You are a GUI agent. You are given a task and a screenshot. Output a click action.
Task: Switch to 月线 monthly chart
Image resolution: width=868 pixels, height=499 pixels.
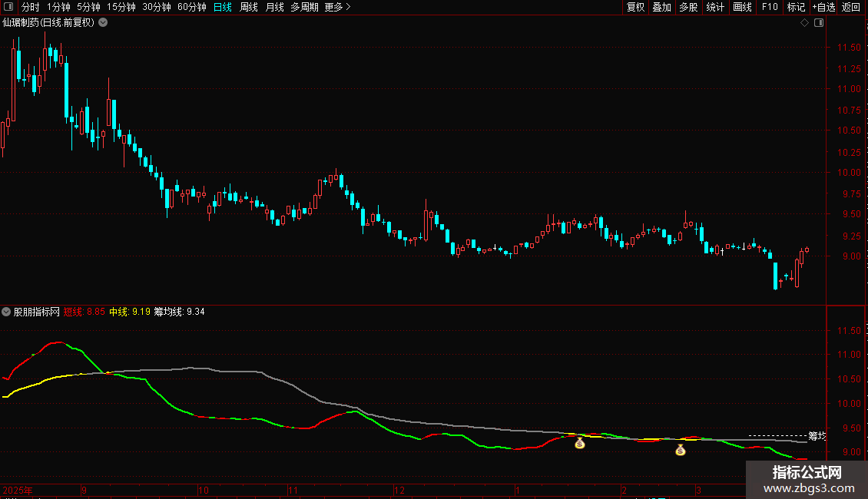274,7
